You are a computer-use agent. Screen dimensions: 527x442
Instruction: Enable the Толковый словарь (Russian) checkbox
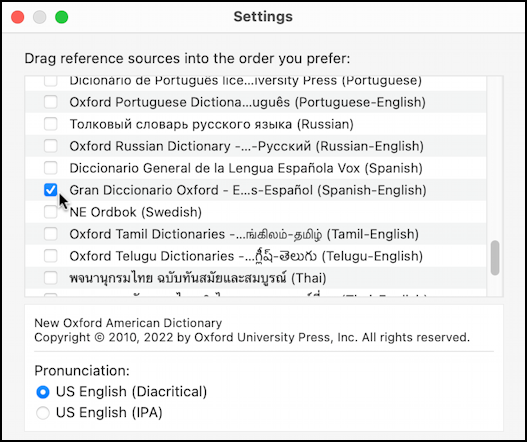(50, 124)
